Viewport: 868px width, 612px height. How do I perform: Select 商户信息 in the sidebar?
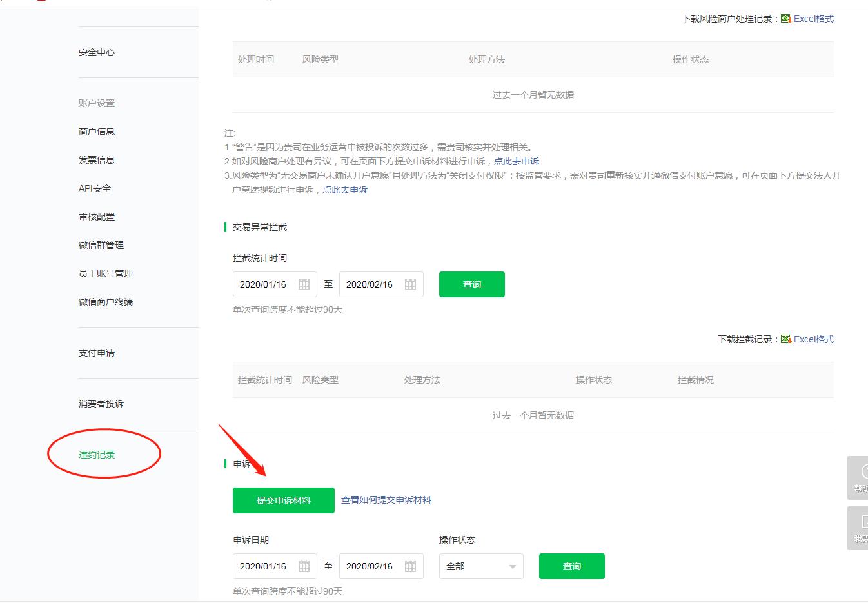pos(97,131)
